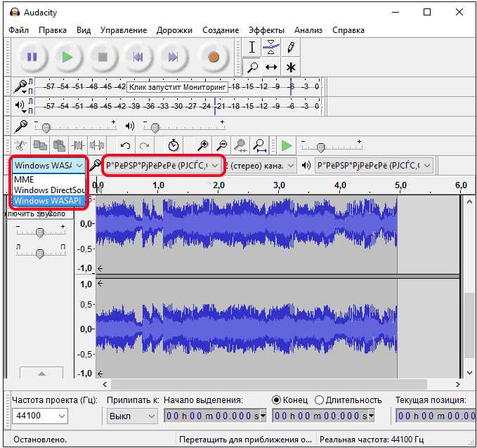The width and height of the screenshot is (477, 448).
Task: Click the Pause transport button
Action: (32, 57)
